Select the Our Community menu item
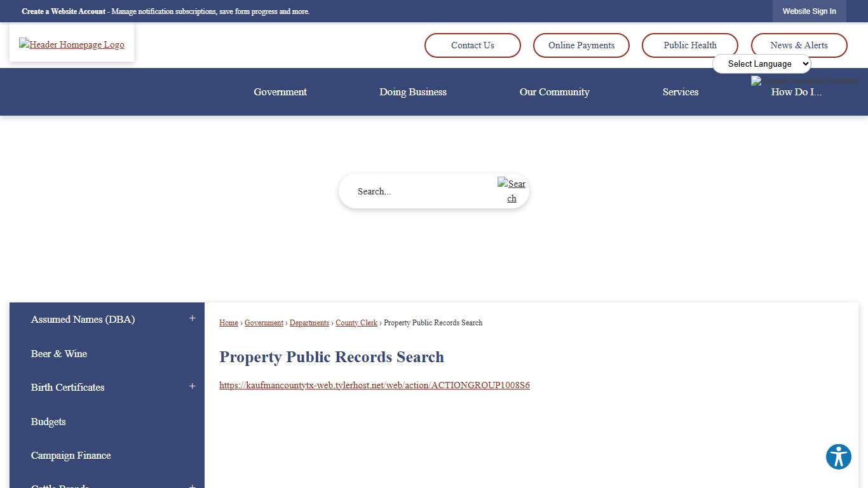Viewport: 868px width, 488px height. click(x=554, y=92)
